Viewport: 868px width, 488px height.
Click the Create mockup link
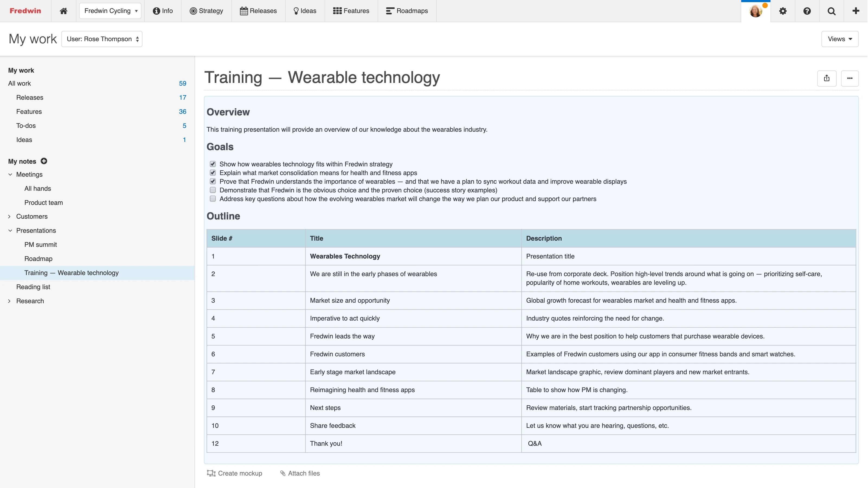[x=234, y=473]
